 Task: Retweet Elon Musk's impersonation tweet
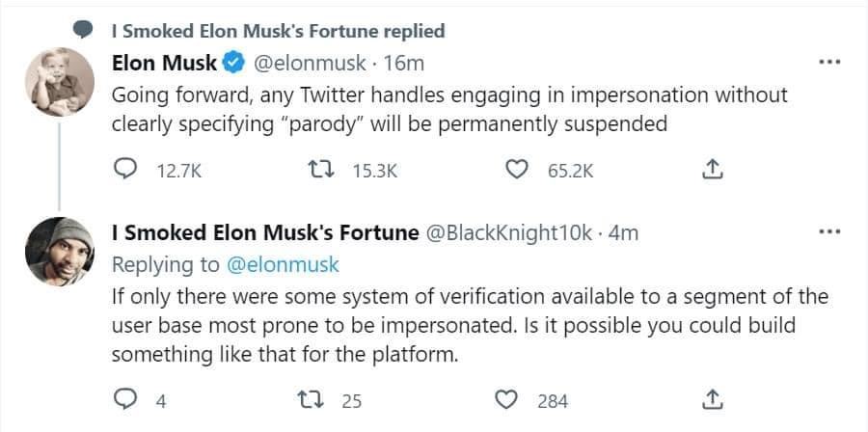point(329,171)
